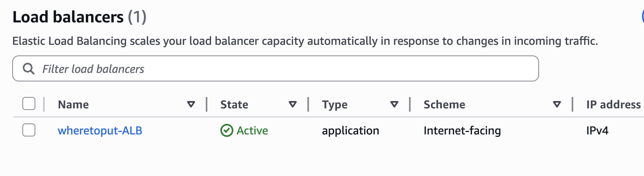Click the sort arrow in Scheme column

(x=557, y=105)
